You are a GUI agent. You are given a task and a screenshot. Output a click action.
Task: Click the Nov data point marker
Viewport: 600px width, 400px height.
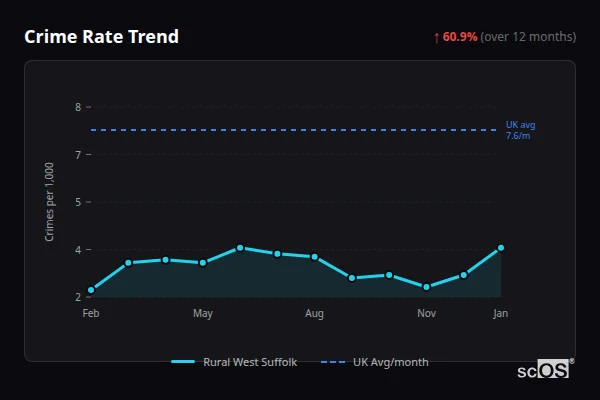(x=427, y=287)
